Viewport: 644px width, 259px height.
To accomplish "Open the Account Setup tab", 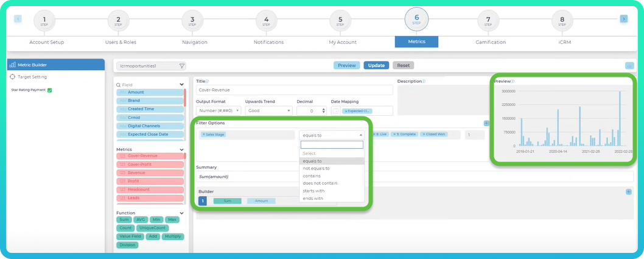I will (46, 42).
